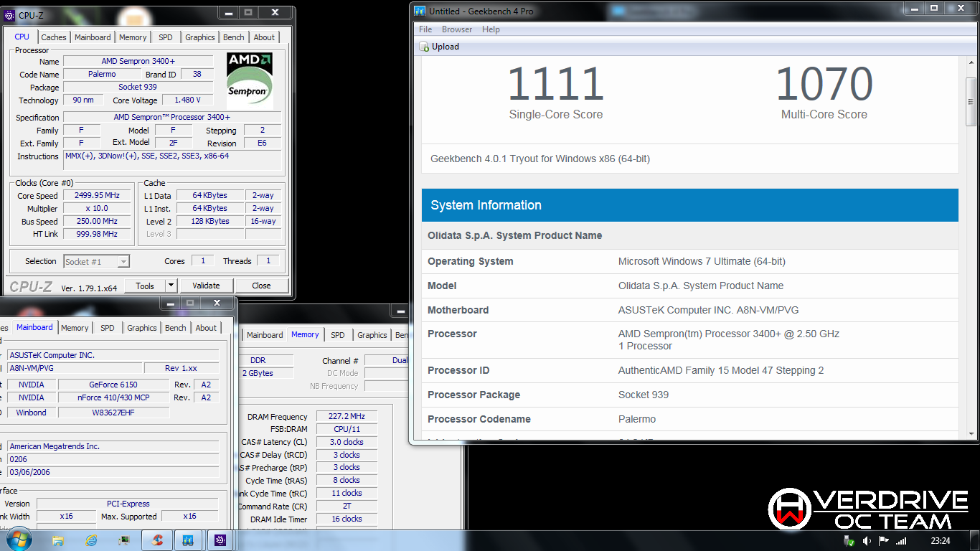Image resolution: width=980 pixels, height=551 pixels.
Task: Click the Level 2 cache value 128 KBytes
Action: (209, 222)
